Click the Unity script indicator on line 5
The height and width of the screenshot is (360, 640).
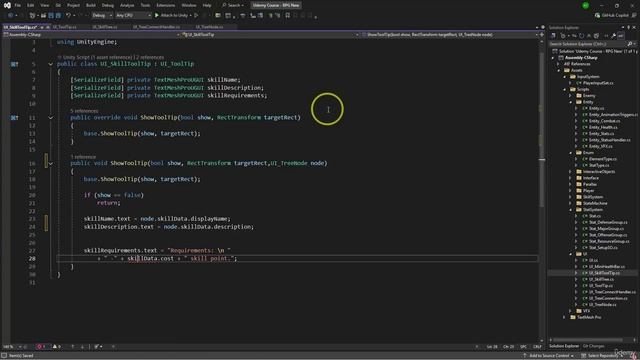point(14,64)
